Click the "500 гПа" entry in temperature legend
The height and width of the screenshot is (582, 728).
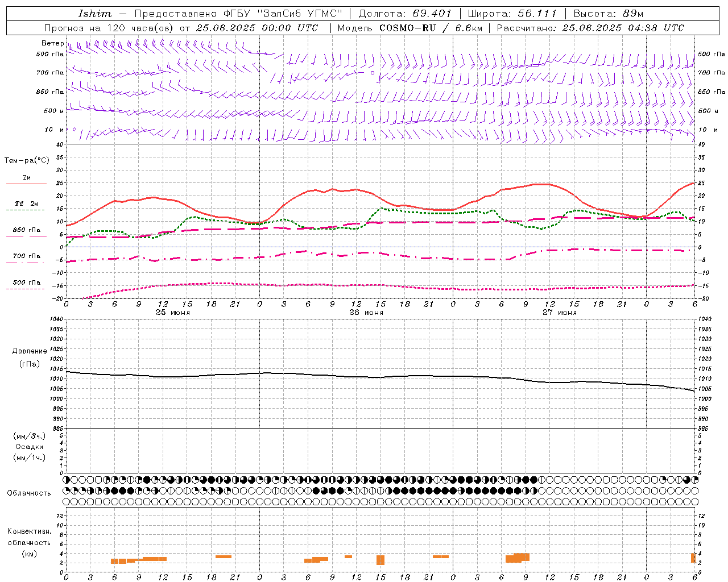(27, 282)
